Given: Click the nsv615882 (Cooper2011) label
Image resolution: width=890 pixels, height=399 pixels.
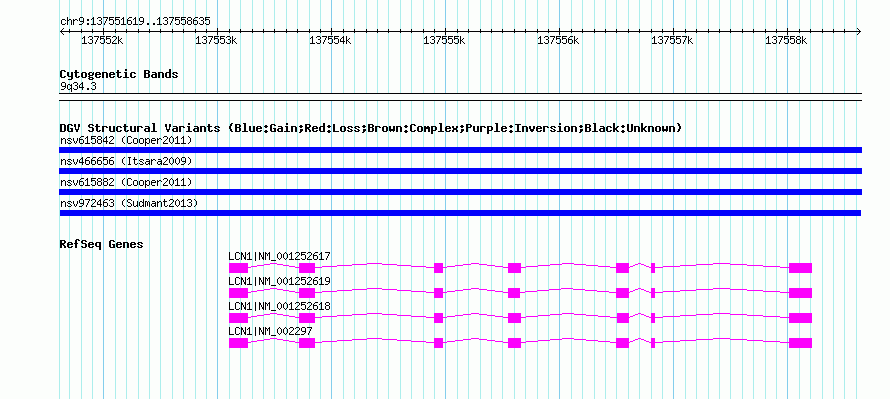Looking at the screenshot, I should pos(126,182).
